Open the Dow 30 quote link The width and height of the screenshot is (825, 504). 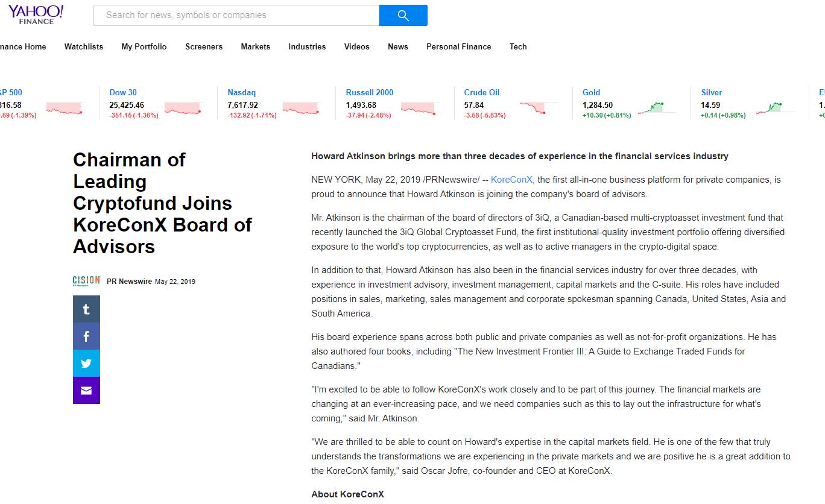123,92
